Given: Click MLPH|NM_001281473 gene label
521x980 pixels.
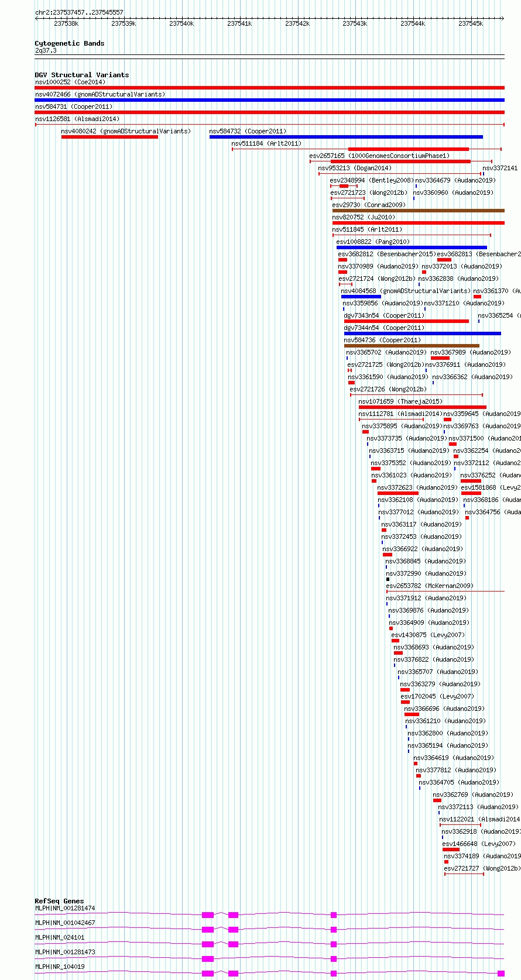Looking at the screenshot, I should click(65, 952).
